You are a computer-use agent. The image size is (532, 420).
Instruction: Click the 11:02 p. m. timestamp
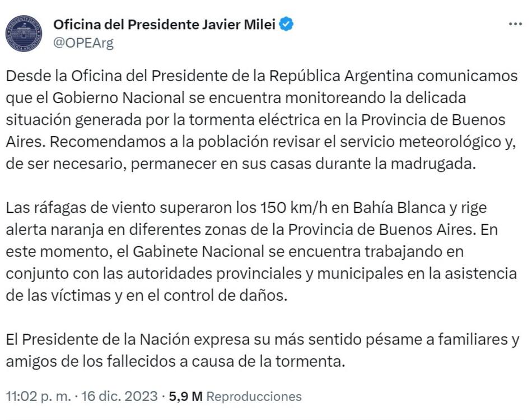[x=38, y=396]
